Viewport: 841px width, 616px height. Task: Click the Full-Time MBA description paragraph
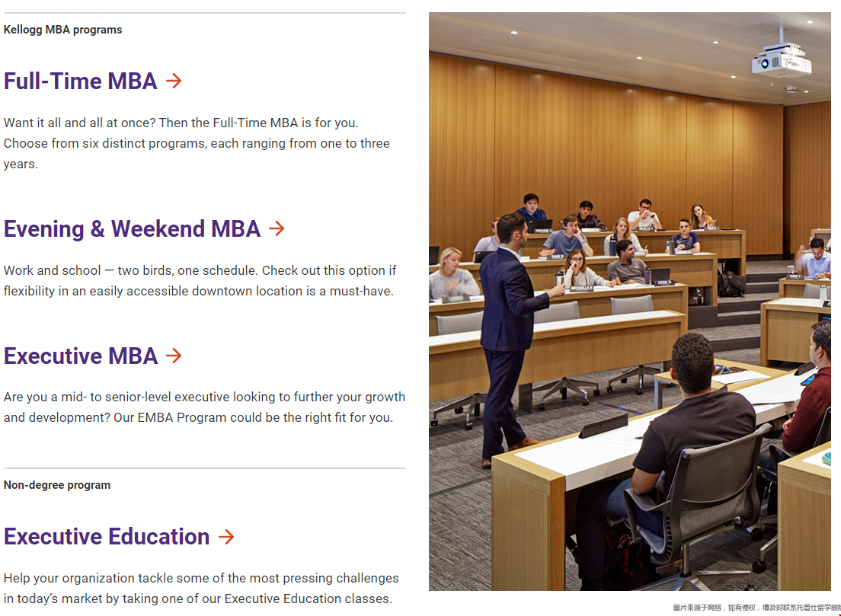197,143
